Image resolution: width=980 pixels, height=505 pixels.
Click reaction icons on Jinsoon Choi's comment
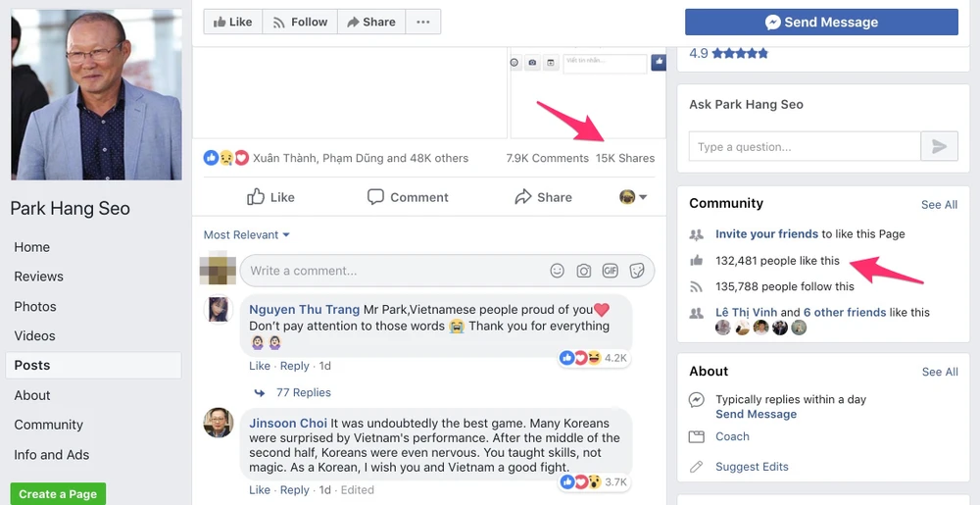pyautogui.click(x=579, y=481)
